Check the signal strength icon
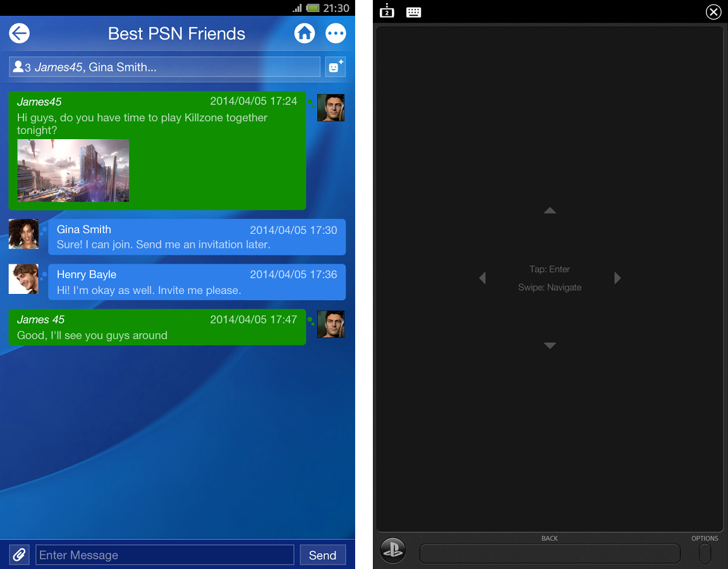Screen dimensions: 728x569 click(297, 8)
